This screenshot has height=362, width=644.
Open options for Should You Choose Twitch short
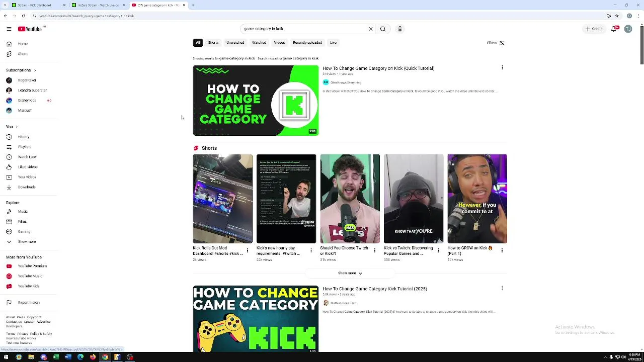point(374,250)
